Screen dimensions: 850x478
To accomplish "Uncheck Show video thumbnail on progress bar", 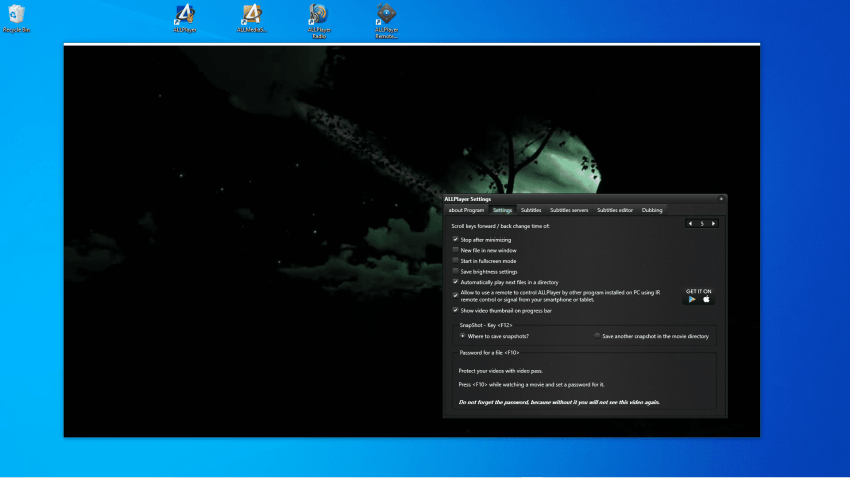I will tap(455, 311).
